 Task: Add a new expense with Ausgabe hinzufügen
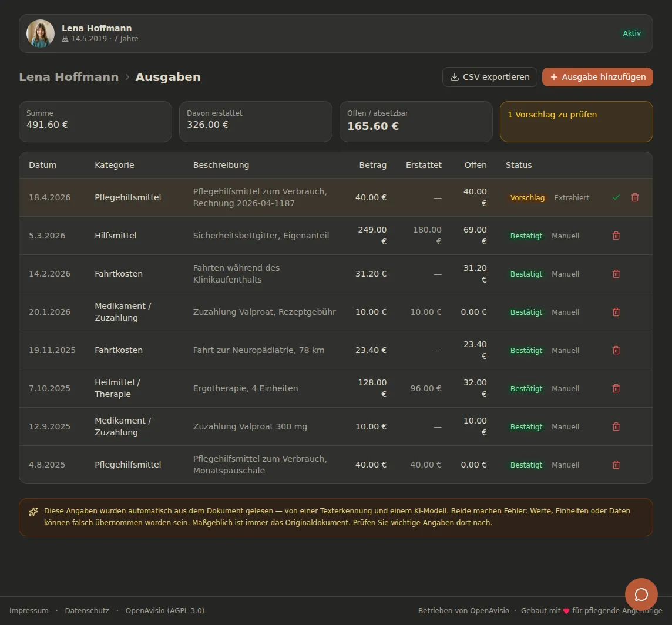pyautogui.click(x=597, y=77)
